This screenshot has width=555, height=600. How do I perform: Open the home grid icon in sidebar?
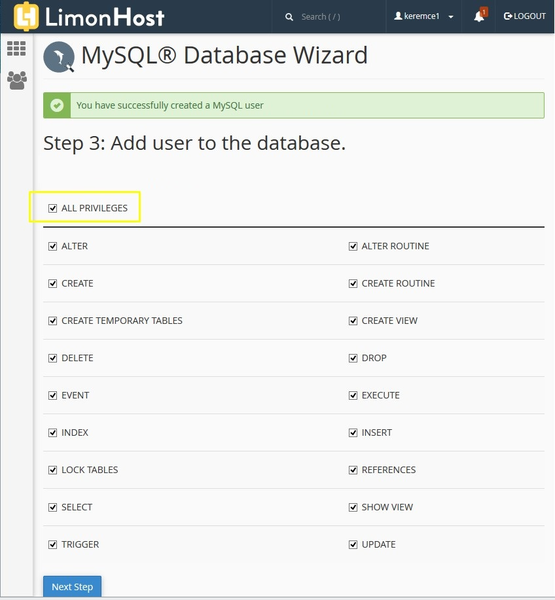(x=16, y=49)
